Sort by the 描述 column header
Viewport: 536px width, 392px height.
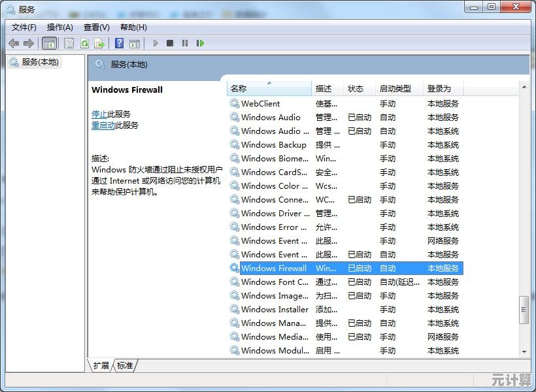[x=327, y=88]
